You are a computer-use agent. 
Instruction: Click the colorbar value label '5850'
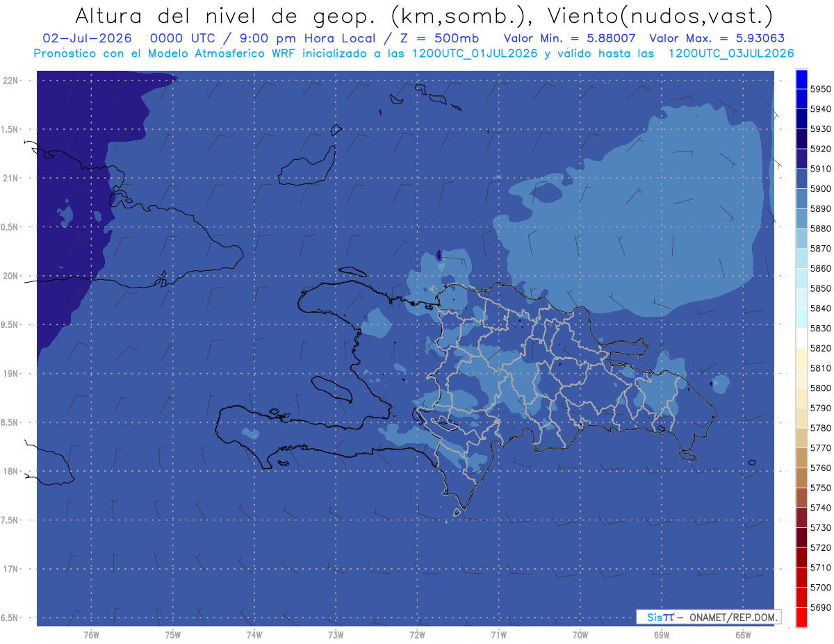pos(820,288)
